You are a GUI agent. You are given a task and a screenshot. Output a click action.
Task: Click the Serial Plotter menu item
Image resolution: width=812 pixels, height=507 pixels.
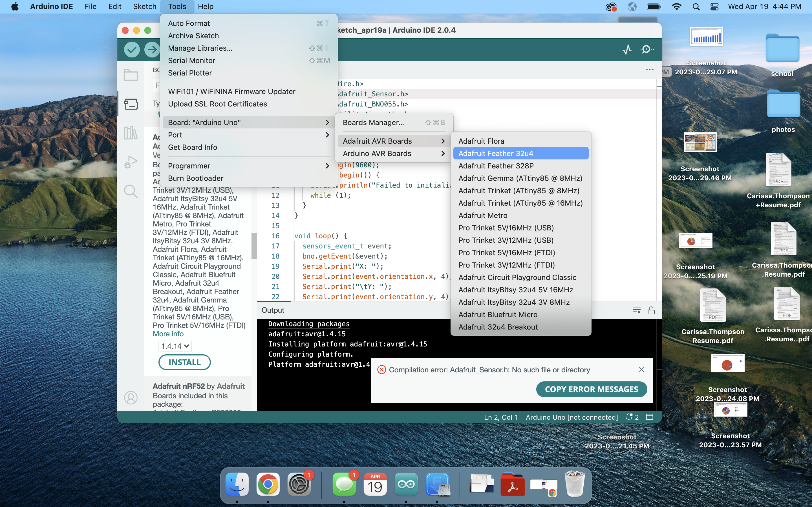click(x=189, y=72)
